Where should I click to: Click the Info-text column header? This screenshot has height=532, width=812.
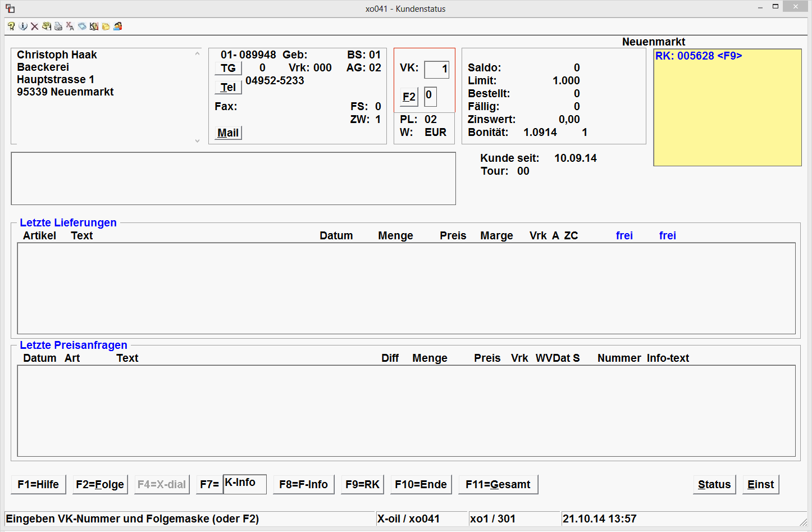pos(668,358)
